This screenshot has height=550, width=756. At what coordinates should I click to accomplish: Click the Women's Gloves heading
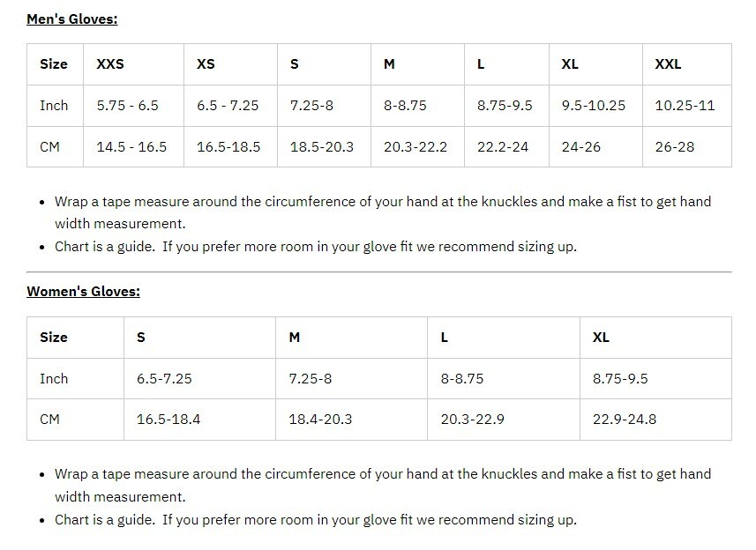(83, 292)
